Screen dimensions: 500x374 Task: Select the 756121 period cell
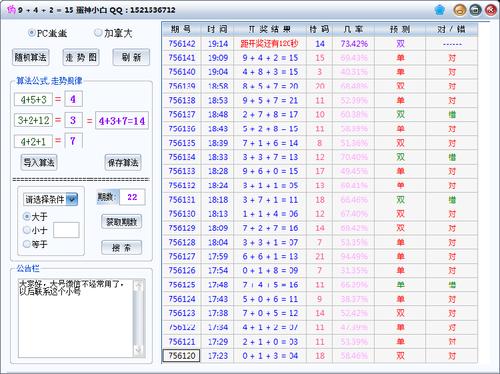(182, 342)
